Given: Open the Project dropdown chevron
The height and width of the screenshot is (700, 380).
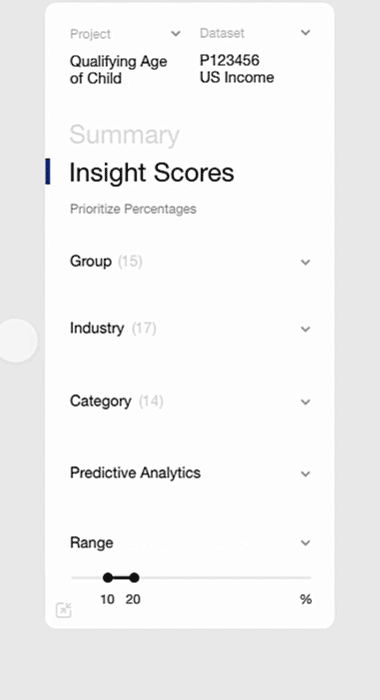Looking at the screenshot, I should click(x=176, y=33).
